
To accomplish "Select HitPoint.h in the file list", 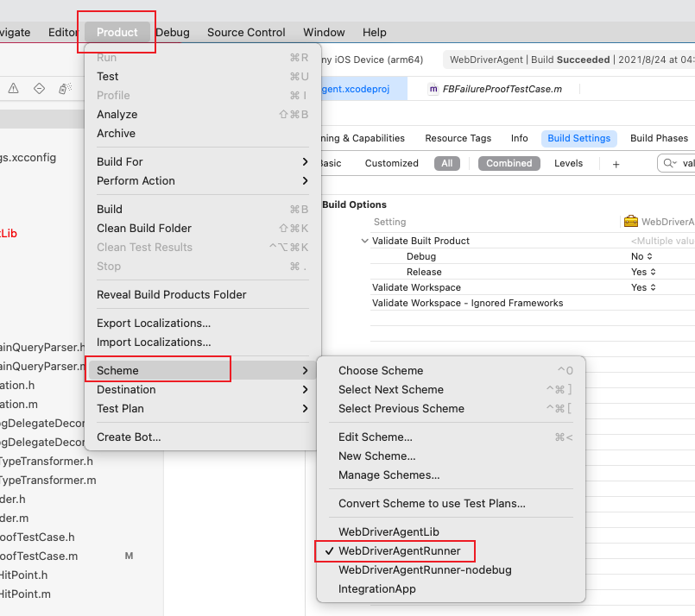I will [x=24, y=575].
